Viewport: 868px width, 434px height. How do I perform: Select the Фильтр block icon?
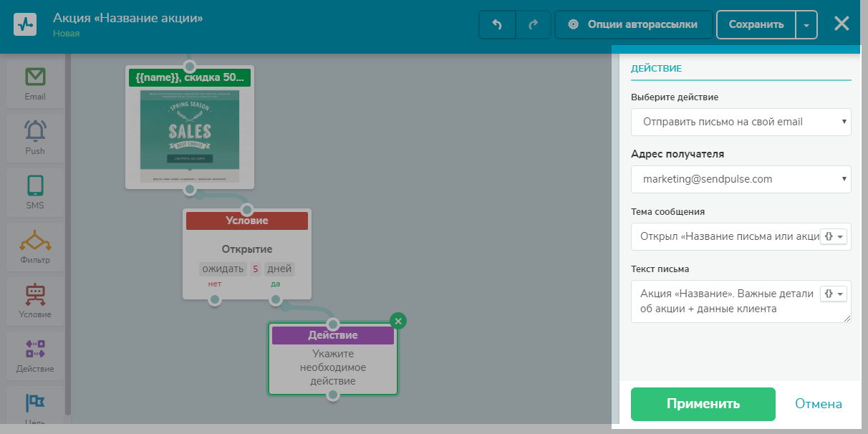point(35,241)
